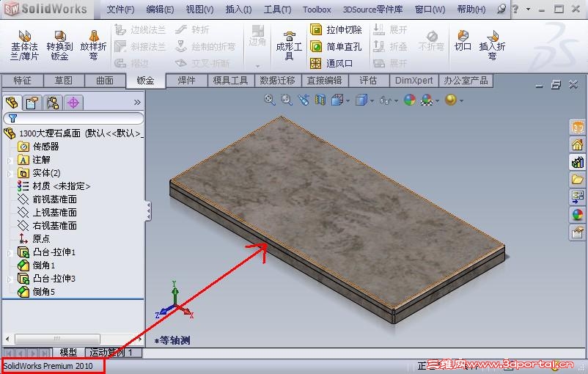The image size is (588, 374).
Task: Open SolidWorks Resources home icon in task pane
Action: coord(578,144)
